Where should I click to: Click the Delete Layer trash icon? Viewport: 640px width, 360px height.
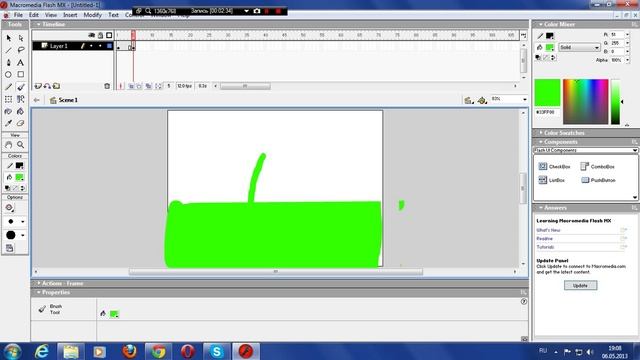(x=107, y=86)
